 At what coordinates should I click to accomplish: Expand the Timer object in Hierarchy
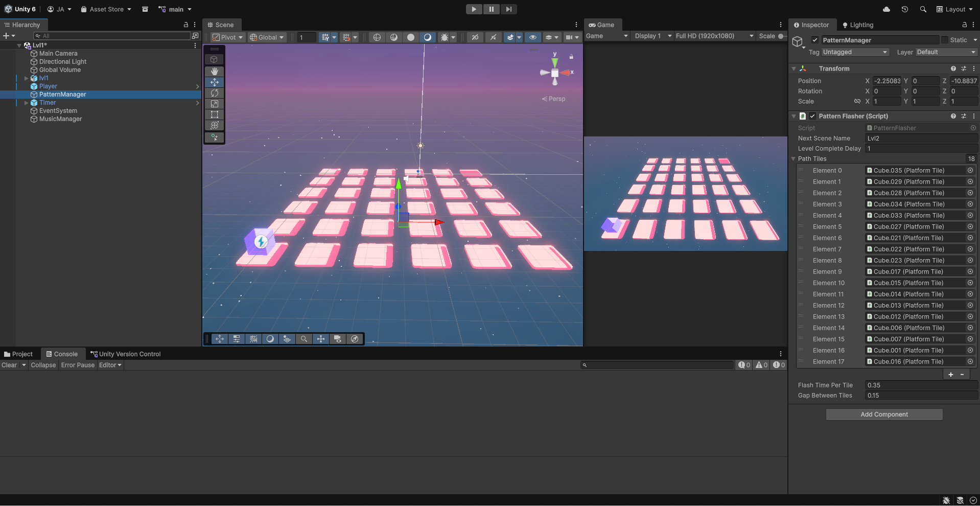point(27,103)
